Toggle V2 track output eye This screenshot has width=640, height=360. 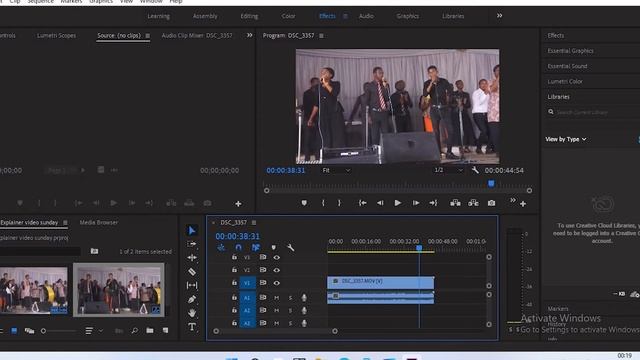[x=277, y=270]
